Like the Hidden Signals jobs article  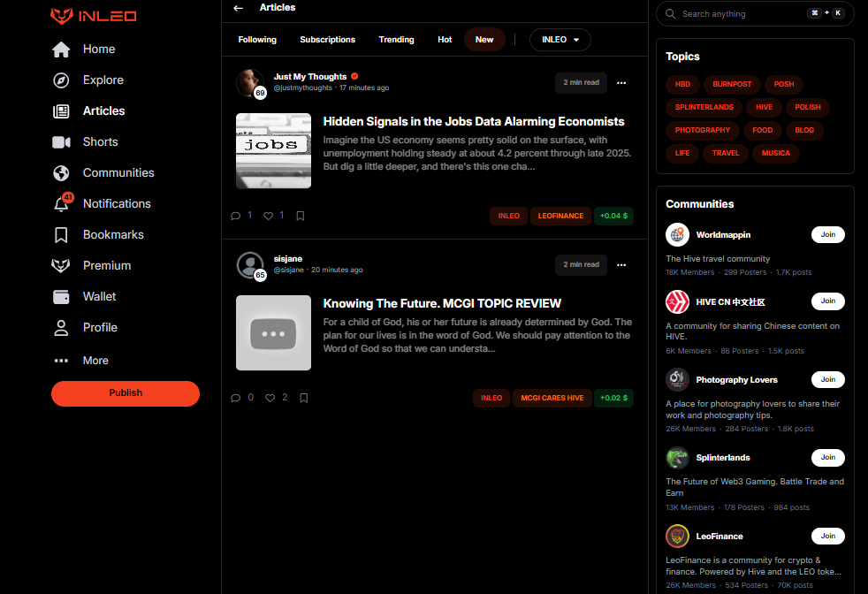click(x=269, y=216)
